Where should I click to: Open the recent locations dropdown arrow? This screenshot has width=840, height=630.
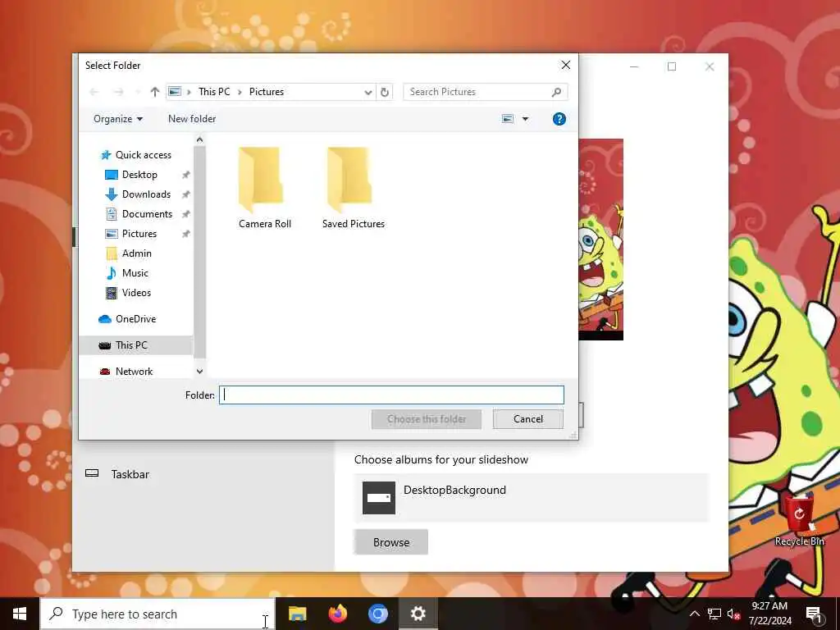pos(137,92)
